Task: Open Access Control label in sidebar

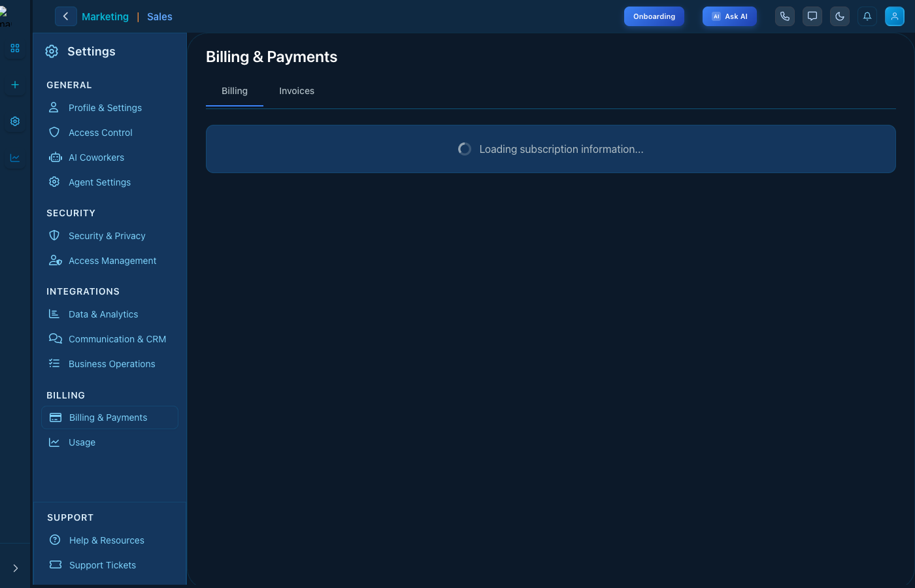Action: tap(101, 133)
